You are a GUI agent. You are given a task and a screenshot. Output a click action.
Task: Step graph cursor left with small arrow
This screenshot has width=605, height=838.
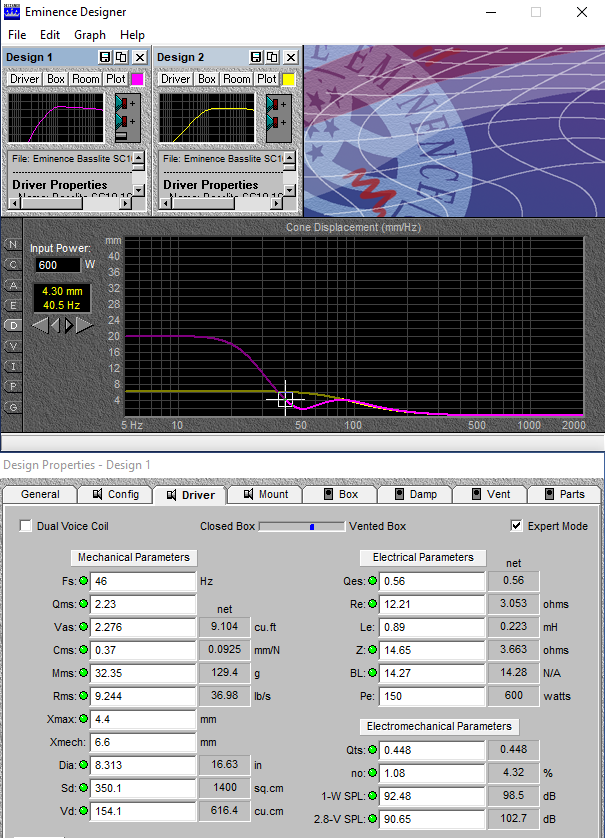click(x=55, y=325)
